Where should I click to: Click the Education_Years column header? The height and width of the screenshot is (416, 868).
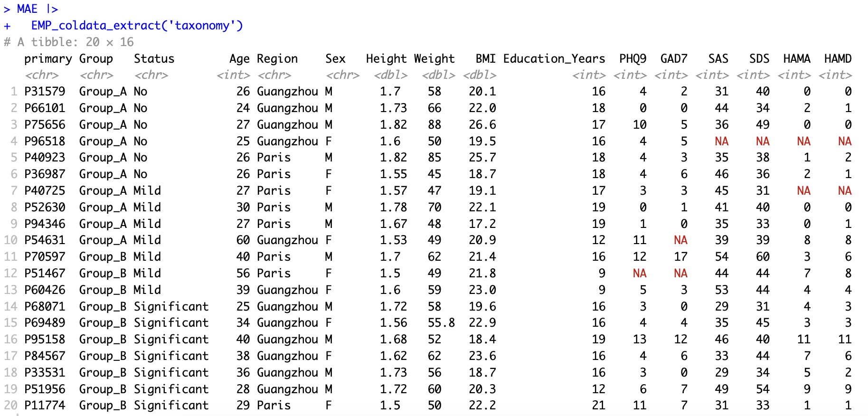coord(554,59)
